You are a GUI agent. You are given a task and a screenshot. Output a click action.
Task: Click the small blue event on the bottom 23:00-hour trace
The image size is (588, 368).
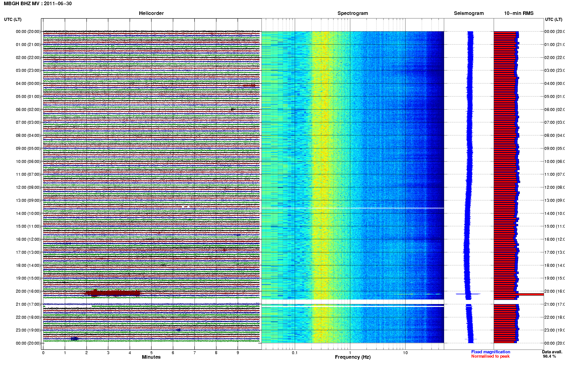[75, 339]
